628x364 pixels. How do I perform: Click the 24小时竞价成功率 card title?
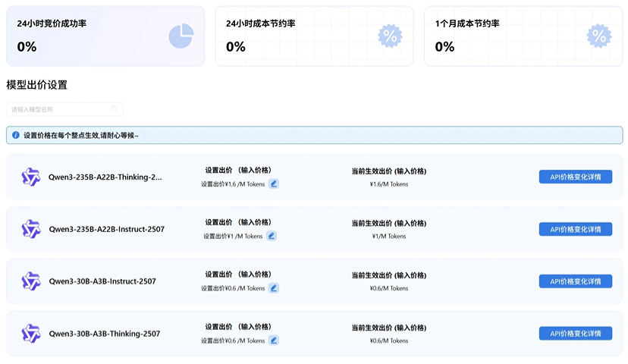point(52,24)
